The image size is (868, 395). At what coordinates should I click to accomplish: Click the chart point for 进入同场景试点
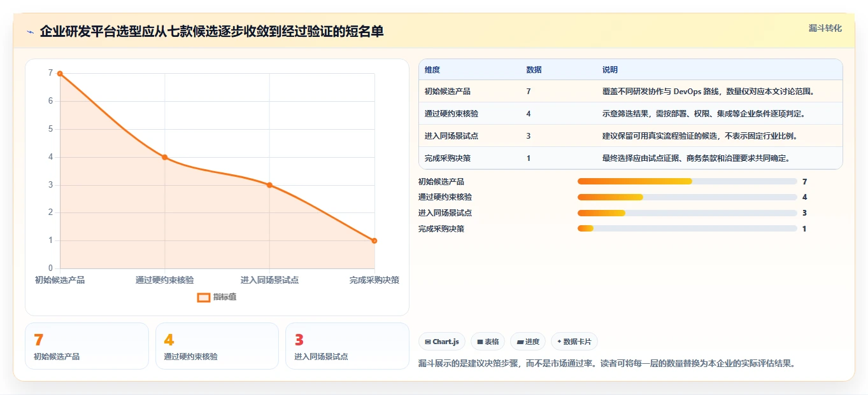click(269, 185)
